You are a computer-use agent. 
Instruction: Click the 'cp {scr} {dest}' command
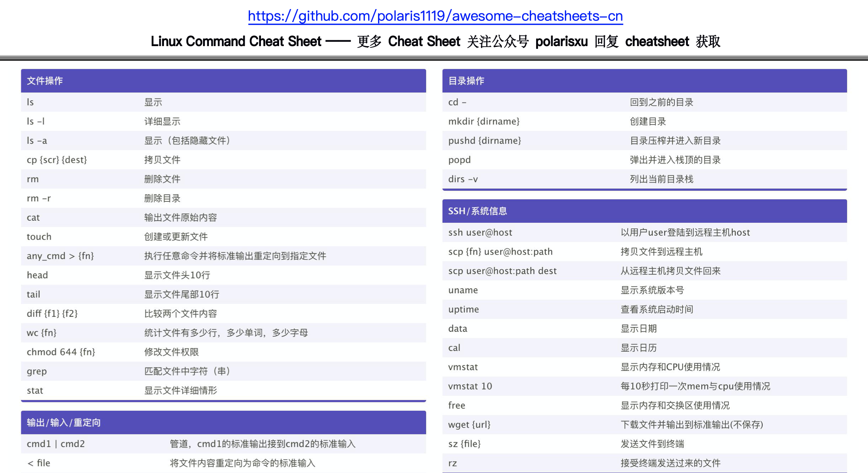pos(57,160)
